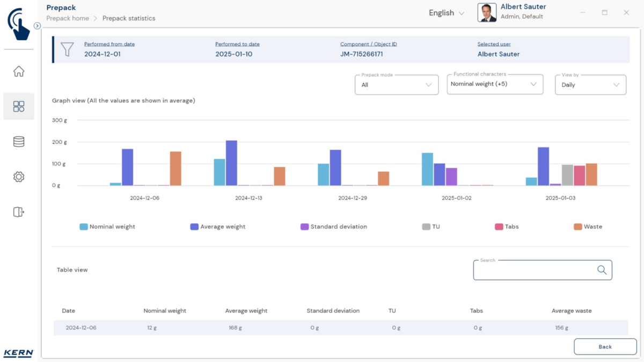Open the Prepack mode dropdown
The height and width of the screenshot is (362, 644).
pos(397,85)
